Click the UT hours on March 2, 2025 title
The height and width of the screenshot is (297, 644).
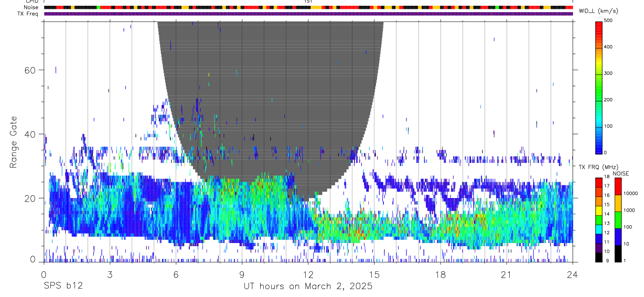[x=308, y=287]
